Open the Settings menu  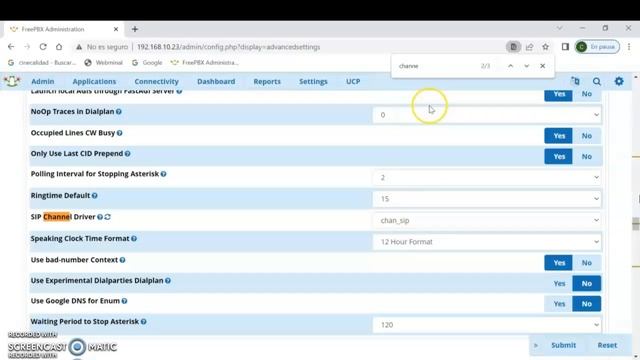pos(313,81)
